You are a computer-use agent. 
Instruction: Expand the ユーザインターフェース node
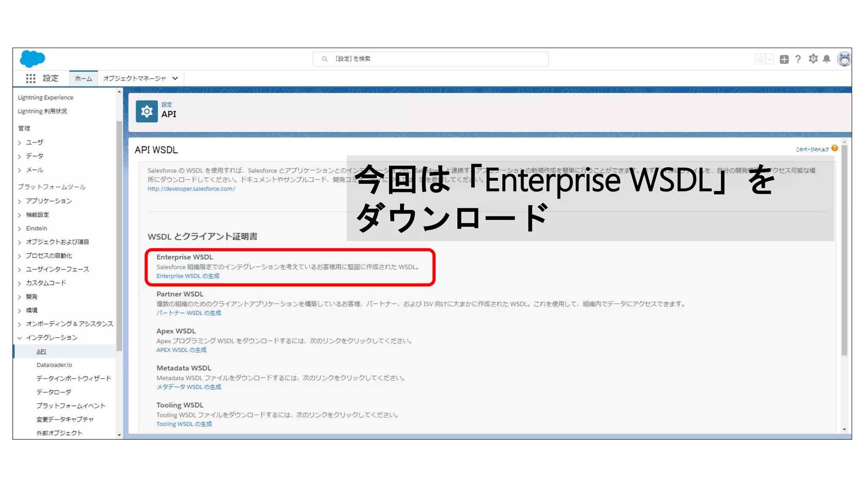coord(19,269)
